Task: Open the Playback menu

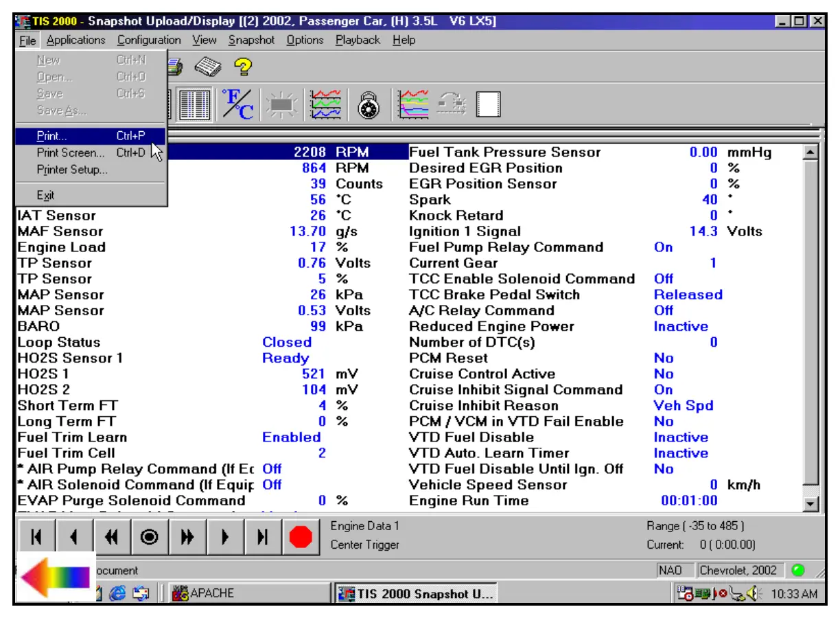Action: [358, 40]
